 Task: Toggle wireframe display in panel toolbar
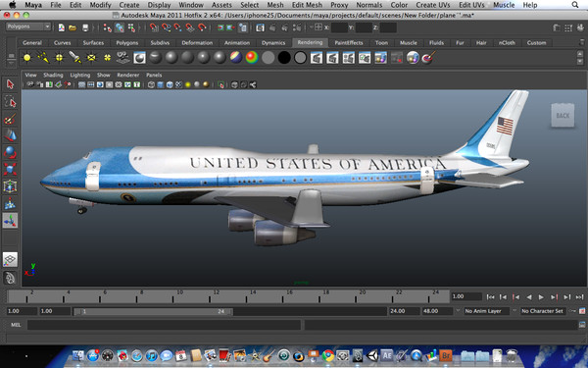pos(151,84)
